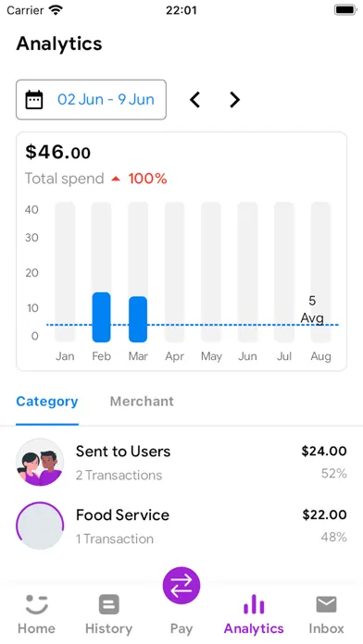363x644 pixels.
Task: Open the Inbox envelope icon
Action: point(326,604)
